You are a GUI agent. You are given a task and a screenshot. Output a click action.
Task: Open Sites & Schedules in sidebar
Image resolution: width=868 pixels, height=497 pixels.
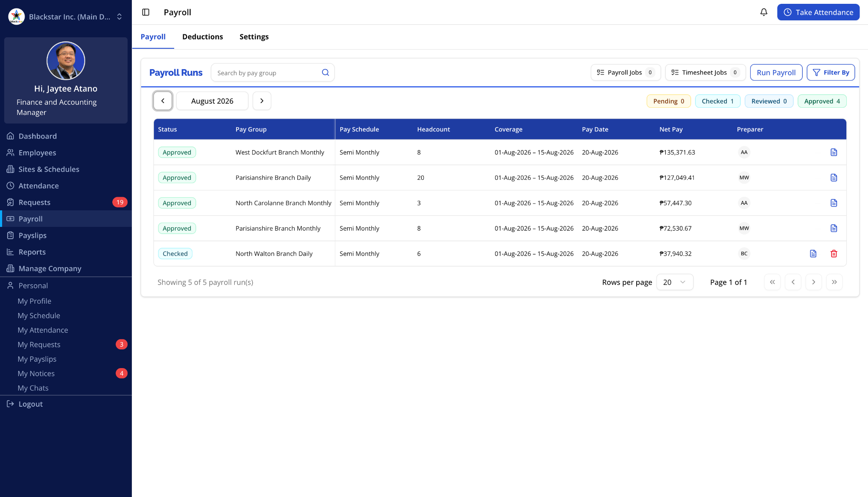(66, 169)
